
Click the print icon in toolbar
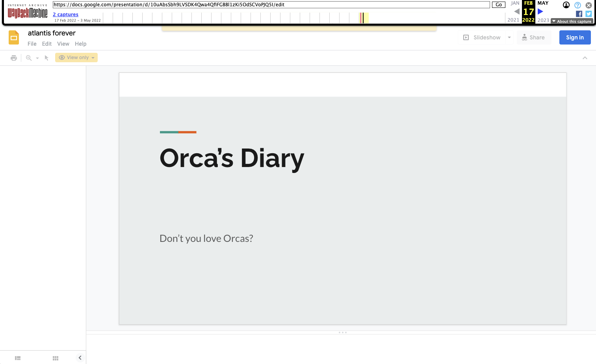coord(14,58)
